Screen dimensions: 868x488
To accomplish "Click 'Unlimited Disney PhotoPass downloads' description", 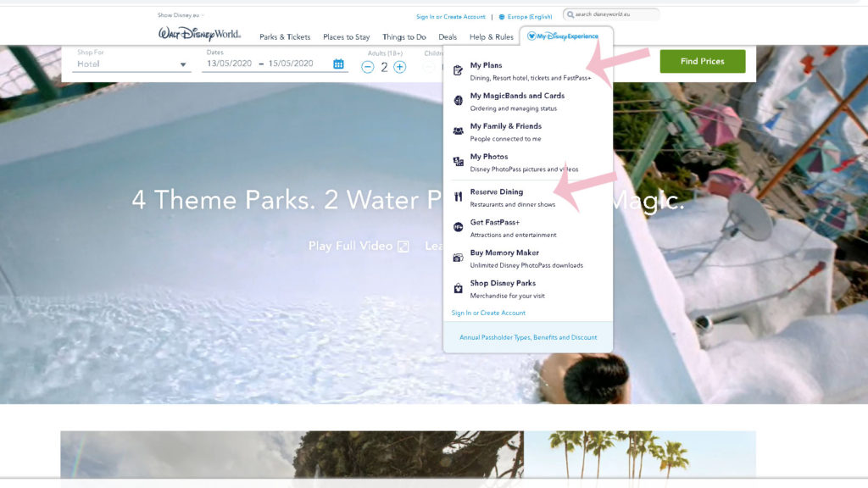I will (x=526, y=265).
